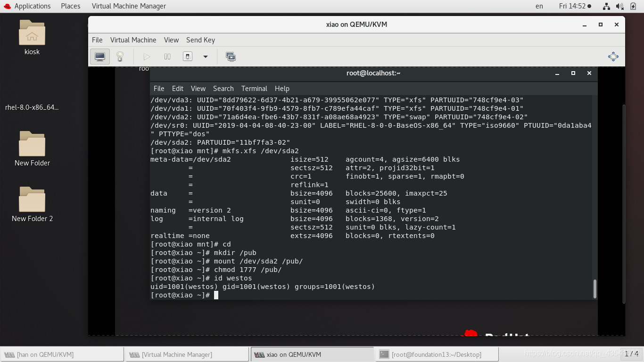Select xiao on QEMU/KVM taskbar entry

click(312, 354)
